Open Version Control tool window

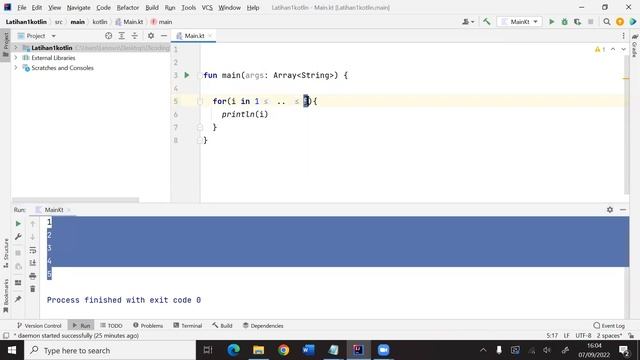pyautogui.click(x=39, y=326)
